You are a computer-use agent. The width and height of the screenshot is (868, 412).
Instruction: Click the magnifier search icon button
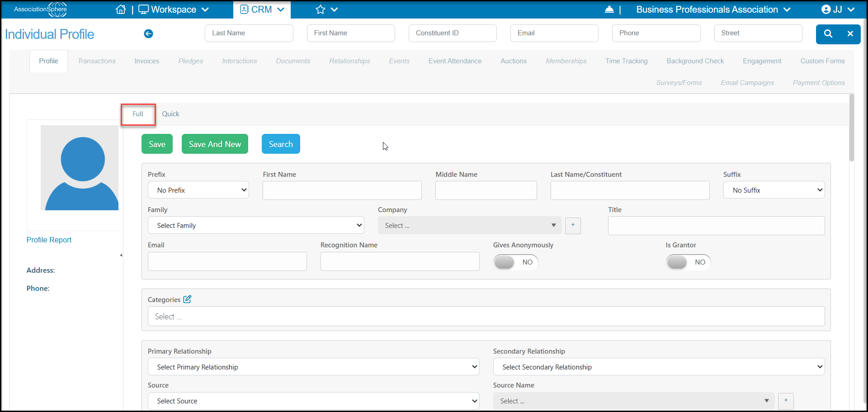point(828,33)
